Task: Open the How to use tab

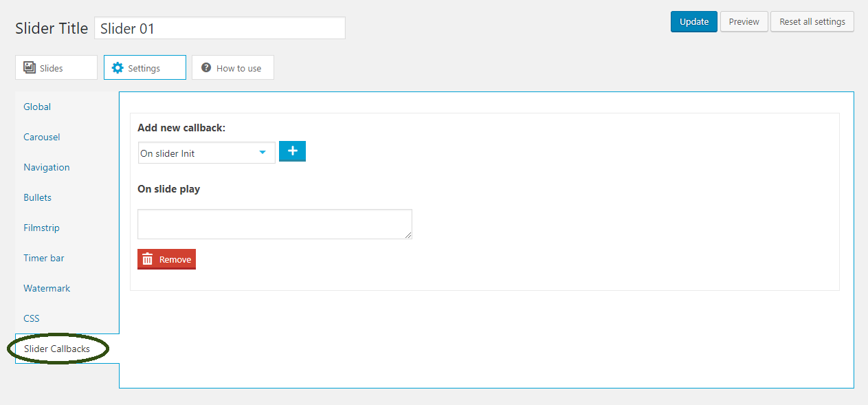Action: pyautogui.click(x=233, y=67)
